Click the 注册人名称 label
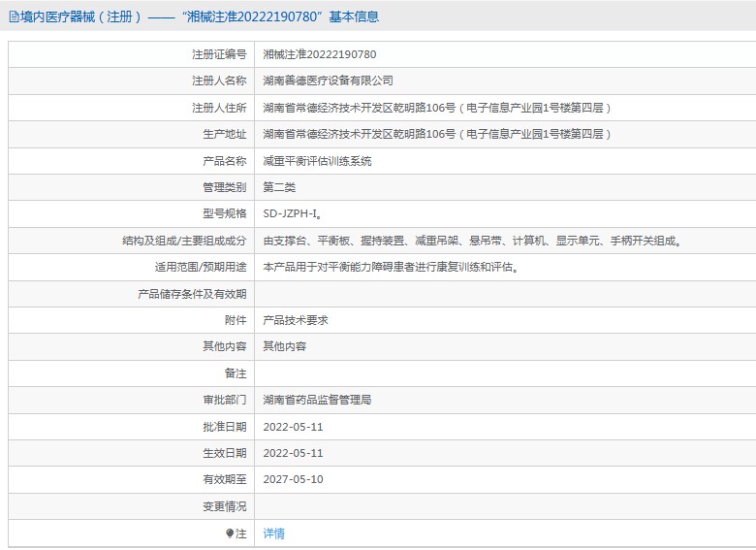756x550 pixels. (219, 81)
